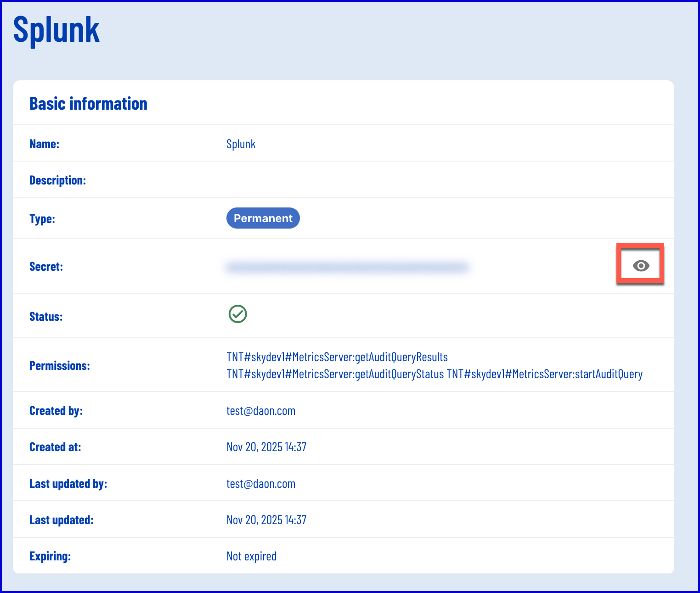This screenshot has width=700, height=593.
Task: Click the Created at: field label
Action: [x=55, y=447]
